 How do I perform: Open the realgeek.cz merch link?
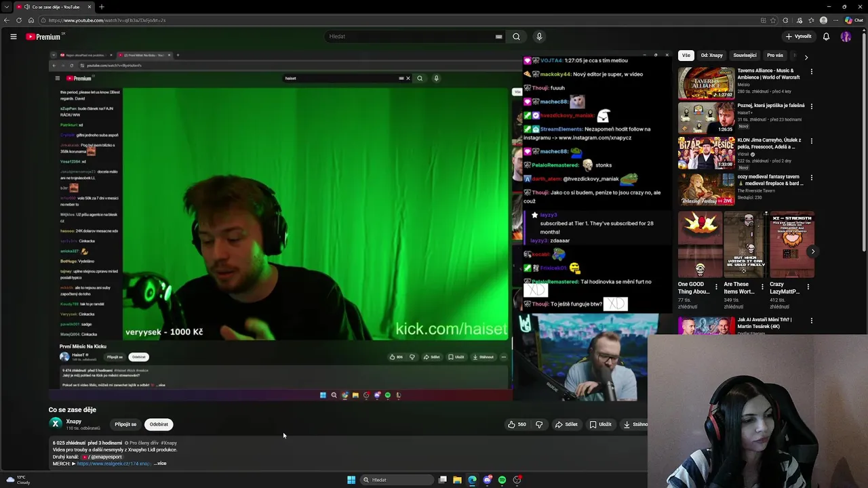coord(114,464)
